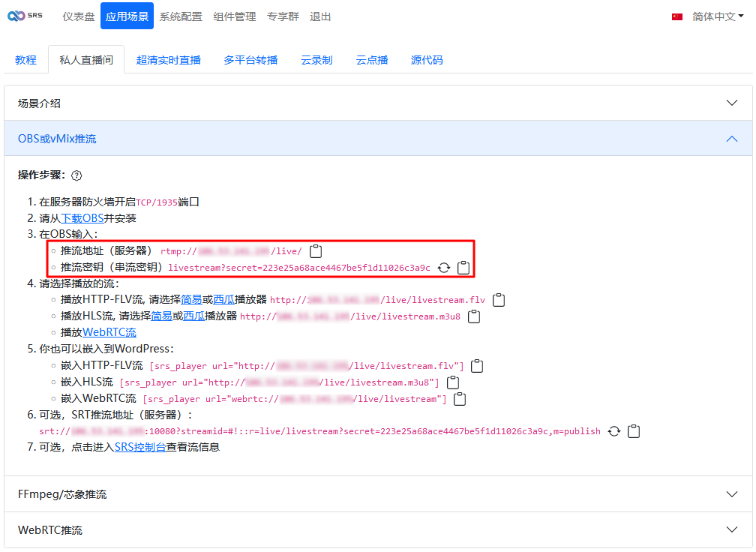This screenshot has width=756, height=552.
Task: Click the Chinese flag icon
Action: [x=677, y=16]
